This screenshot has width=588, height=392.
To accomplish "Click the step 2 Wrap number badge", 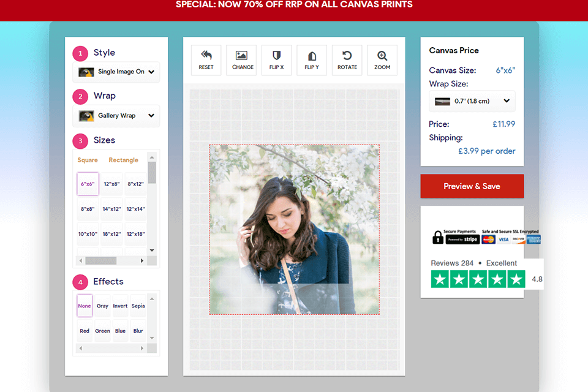I will (x=80, y=96).
